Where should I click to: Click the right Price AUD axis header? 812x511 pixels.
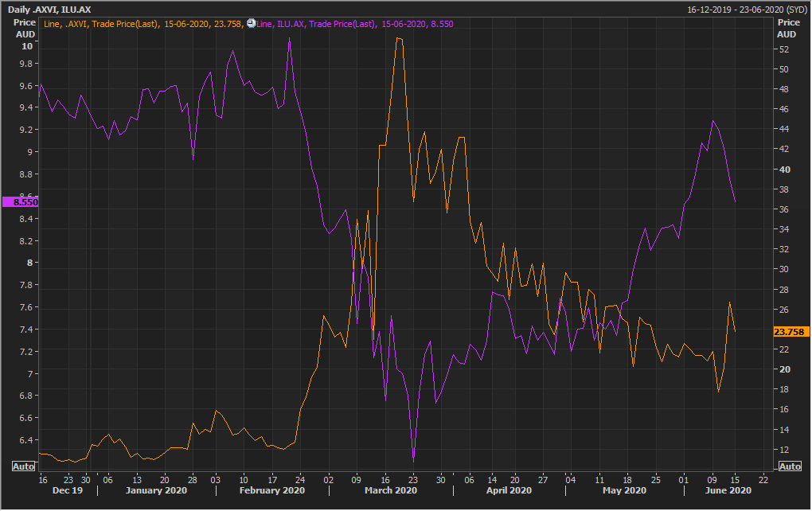788,29
